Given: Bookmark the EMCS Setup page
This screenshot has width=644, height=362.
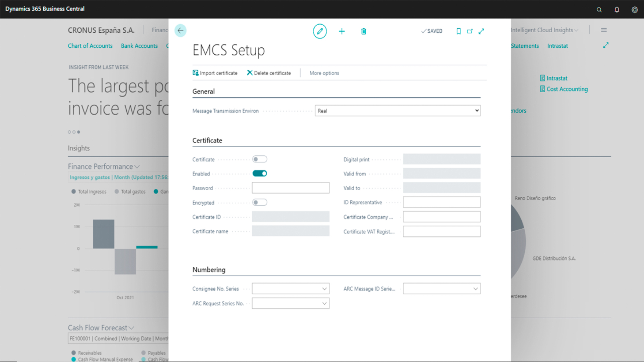Looking at the screenshot, I should pos(458,31).
